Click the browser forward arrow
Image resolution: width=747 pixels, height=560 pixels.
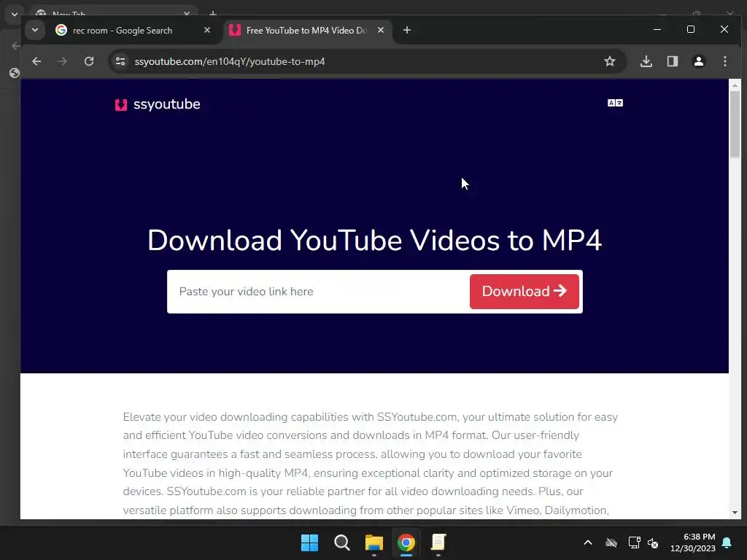(63, 61)
